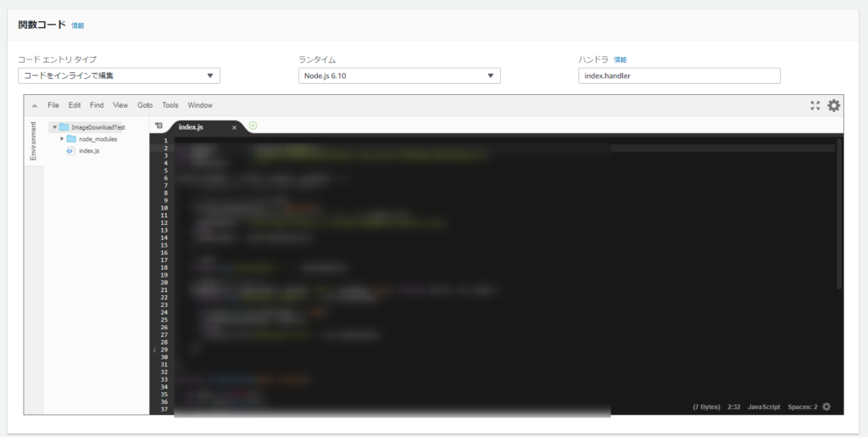The width and height of the screenshot is (868, 437).
Task: Collapse the ImageDownloadTest tree folder
Action: pos(54,126)
